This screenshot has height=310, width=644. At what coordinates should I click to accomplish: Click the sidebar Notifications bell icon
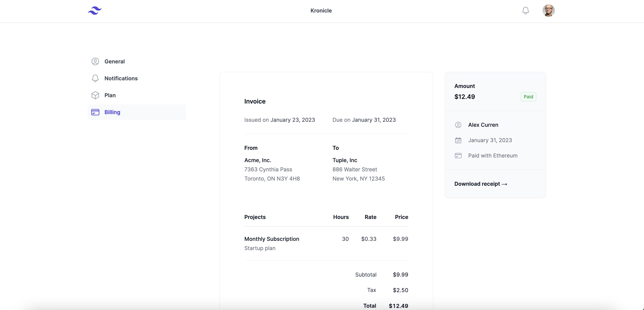(x=95, y=78)
